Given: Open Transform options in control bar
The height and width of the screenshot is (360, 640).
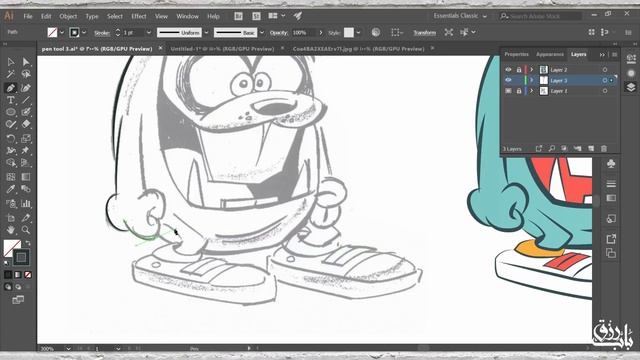Looking at the screenshot, I should click(x=424, y=32).
